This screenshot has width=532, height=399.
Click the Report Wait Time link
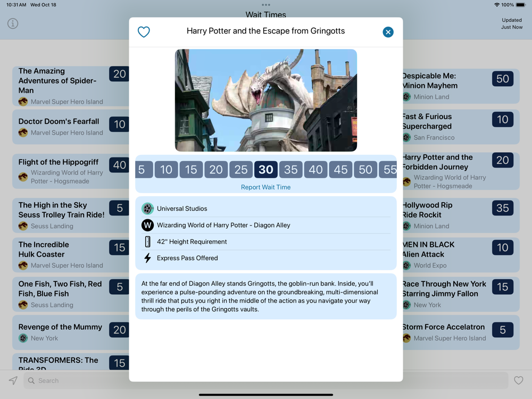coord(265,187)
